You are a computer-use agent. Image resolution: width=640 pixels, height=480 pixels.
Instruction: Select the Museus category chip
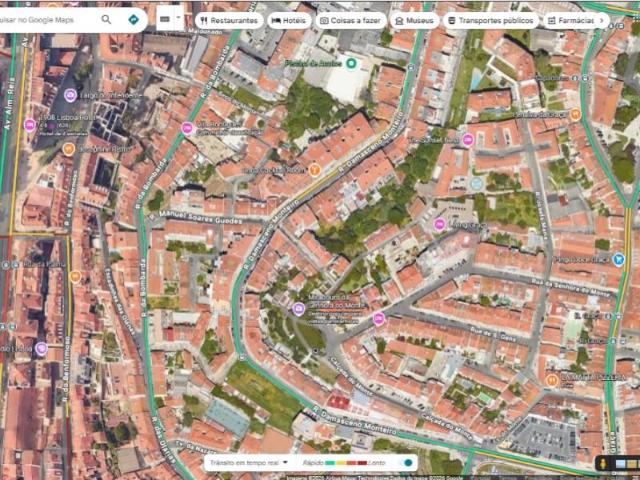(414, 20)
